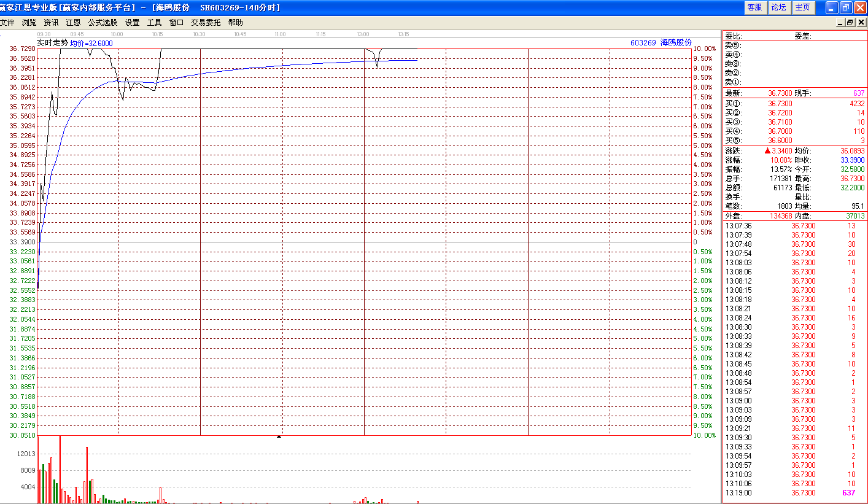Click the 均量 value 95.1
Screen dimensions: 868x504
coord(858,206)
